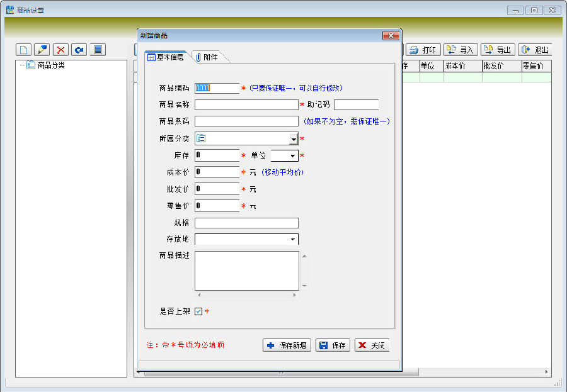Viewport: 567px width, 392px height.
Task: Click the 成本价 column header
Action: click(x=463, y=66)
